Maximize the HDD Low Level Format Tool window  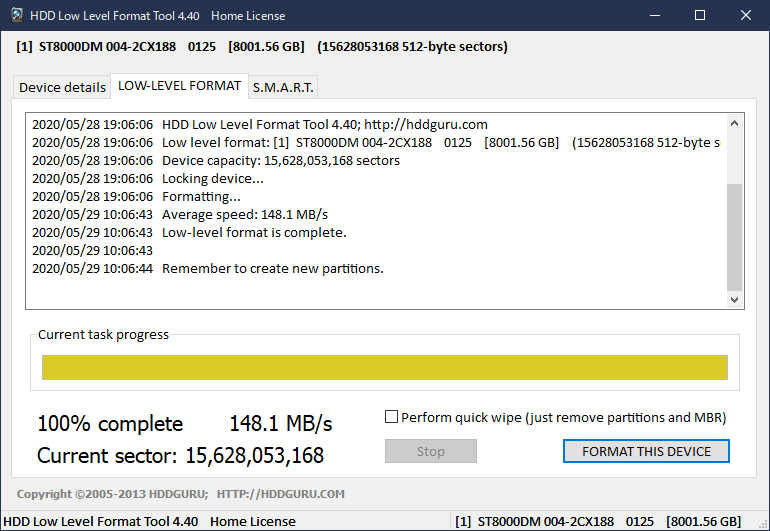point(700,15)
